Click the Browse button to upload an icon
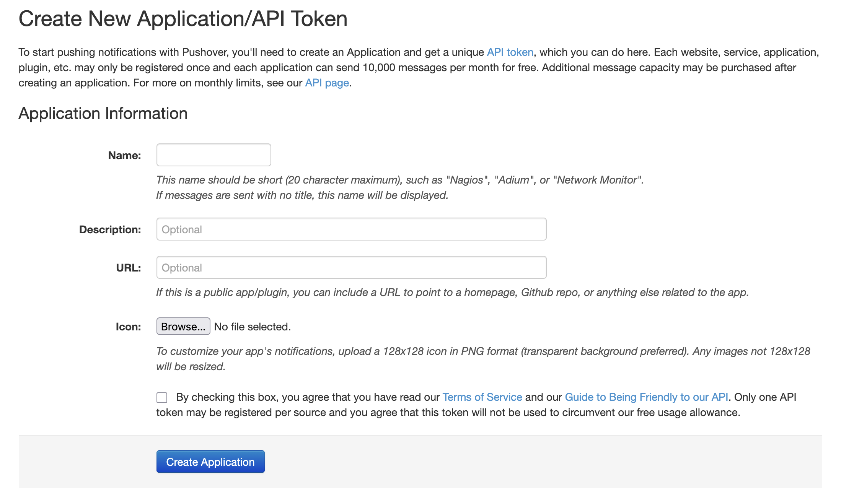867x504 pixels. click(x=183, y=326)
